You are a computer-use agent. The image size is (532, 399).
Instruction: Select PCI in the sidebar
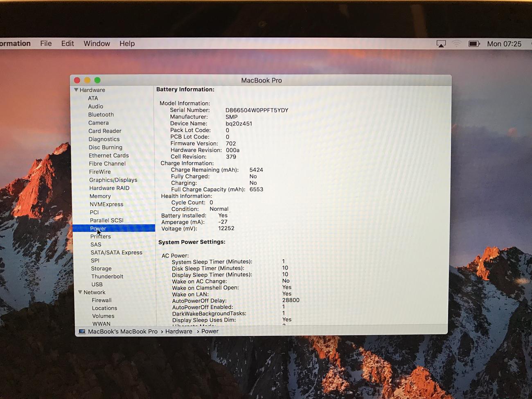point(94,212)
